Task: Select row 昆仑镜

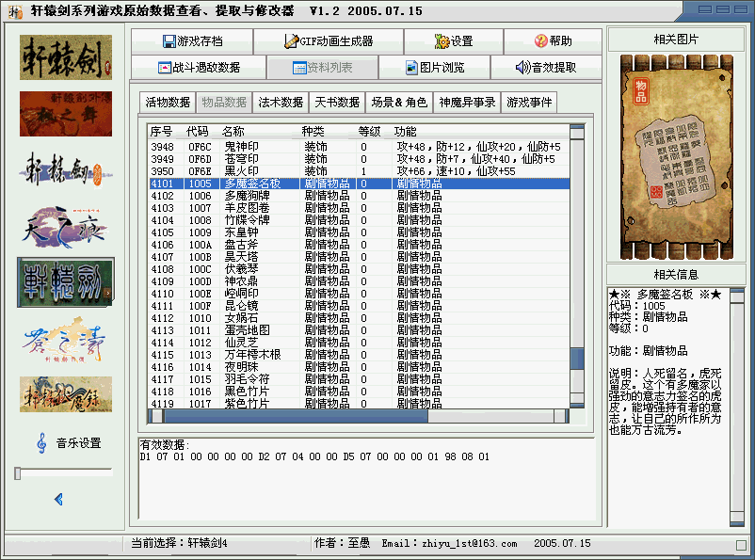Action: 359,306
